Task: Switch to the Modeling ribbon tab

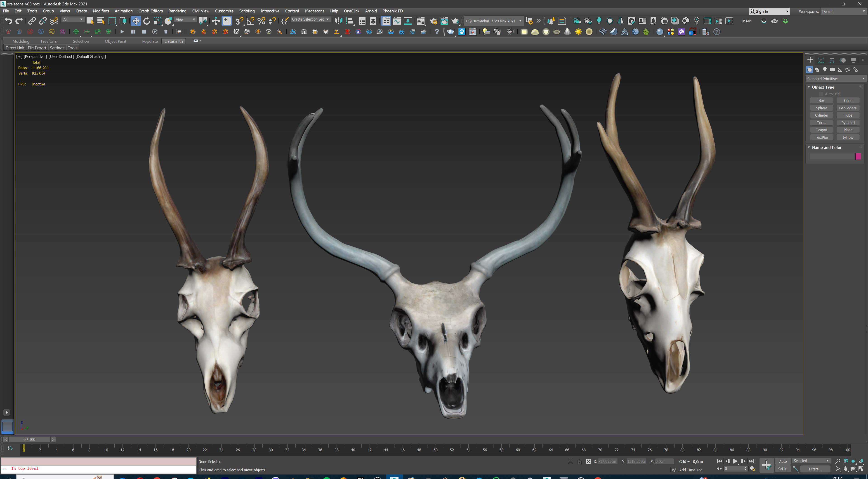Action: tap(21, 41)
